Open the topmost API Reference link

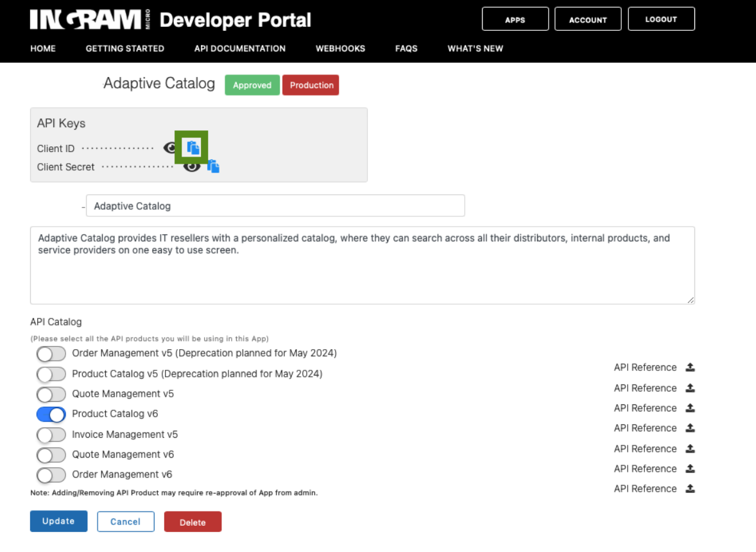point(645,367)
